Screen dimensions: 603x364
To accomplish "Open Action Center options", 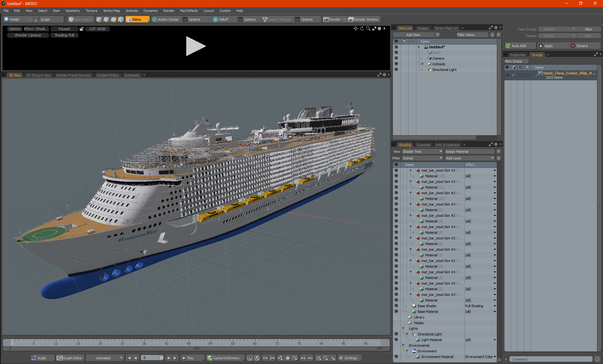I will [194, 19].
